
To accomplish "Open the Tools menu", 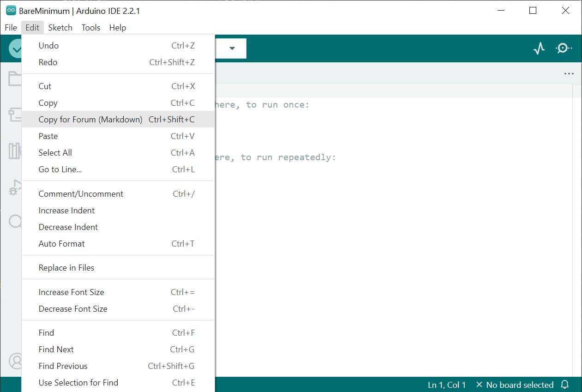I will [x=91, y=28].
